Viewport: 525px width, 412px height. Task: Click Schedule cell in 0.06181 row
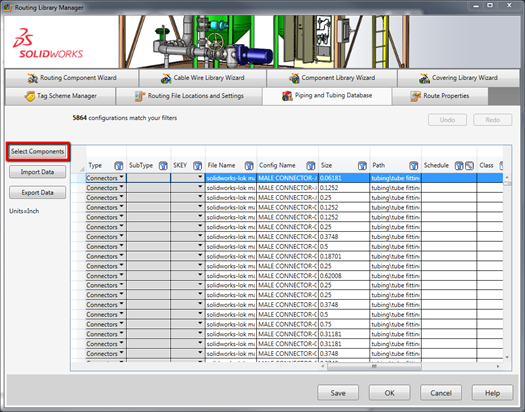pos(449,178)
